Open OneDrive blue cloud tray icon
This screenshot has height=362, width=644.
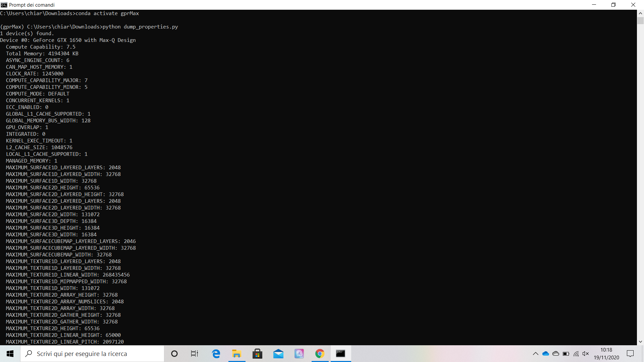click(x=546, y=354)
